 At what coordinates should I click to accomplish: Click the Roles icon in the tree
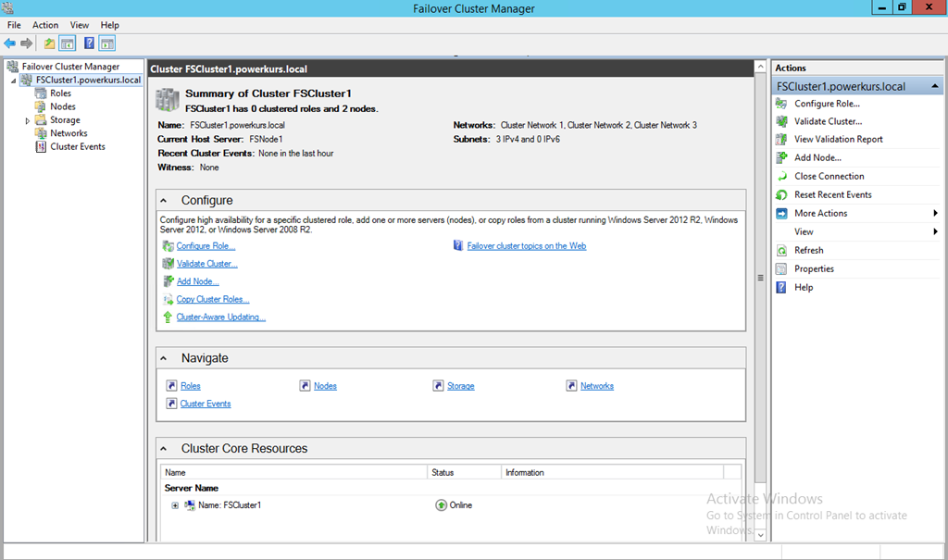click(x=41, y=93)
